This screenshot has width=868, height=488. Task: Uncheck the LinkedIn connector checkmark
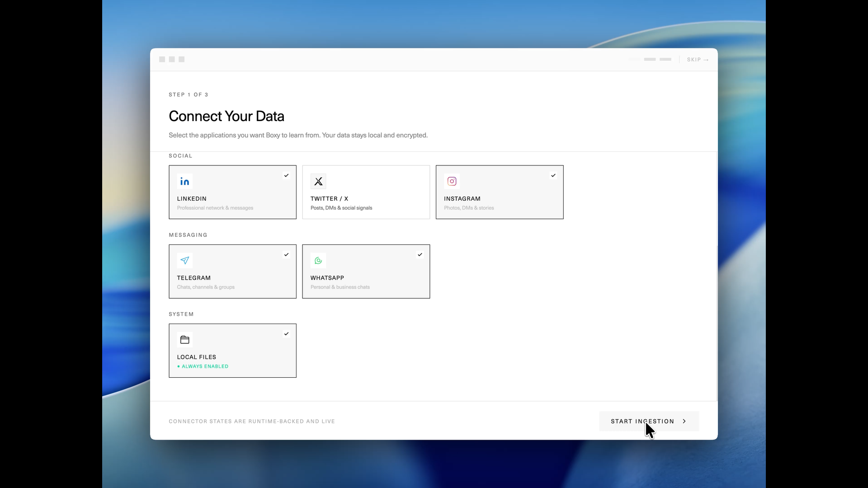tap(286, 175)
